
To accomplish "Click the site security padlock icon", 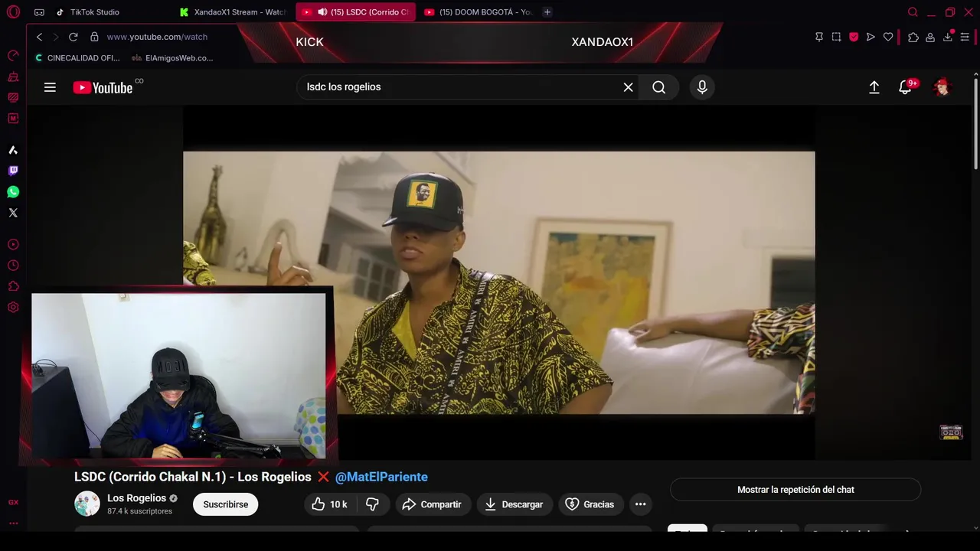I will point(94,37).
